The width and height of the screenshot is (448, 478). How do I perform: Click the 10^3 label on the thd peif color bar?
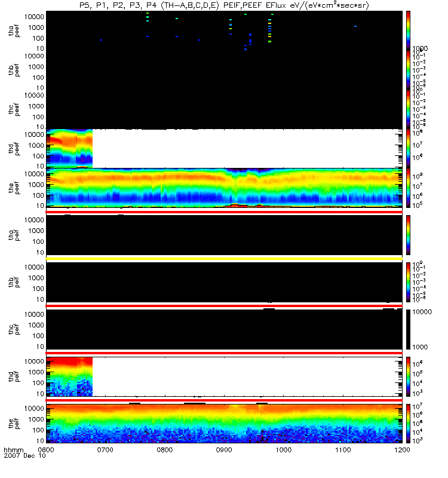[x=416, y=393]
